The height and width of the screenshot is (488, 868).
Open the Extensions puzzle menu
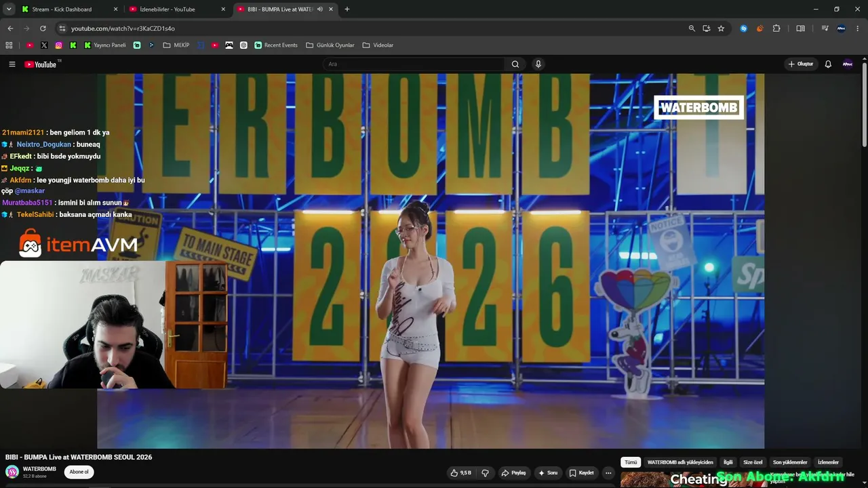[776, 28]
